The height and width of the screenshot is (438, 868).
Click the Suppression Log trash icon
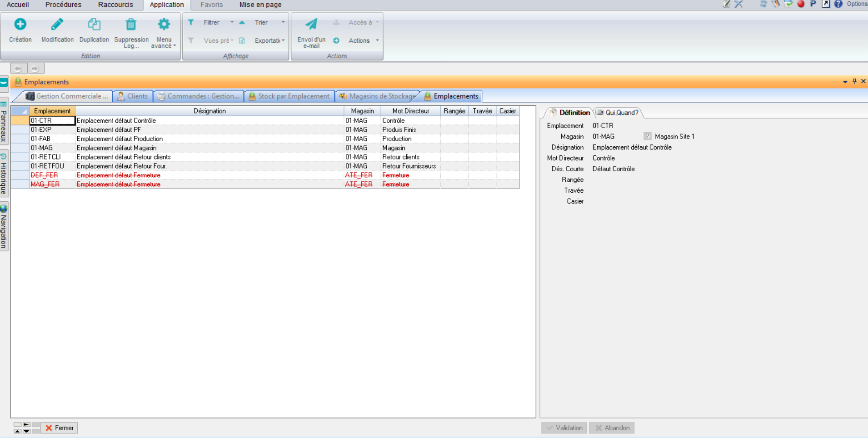click(x=131, y=25)
